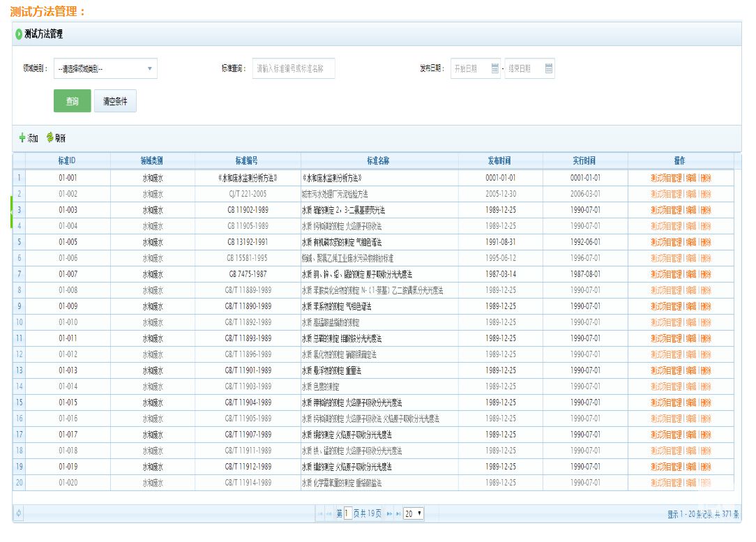Click the page number input in pager
The height and width of the screenshot is (542, 756).
coord(347,514)
